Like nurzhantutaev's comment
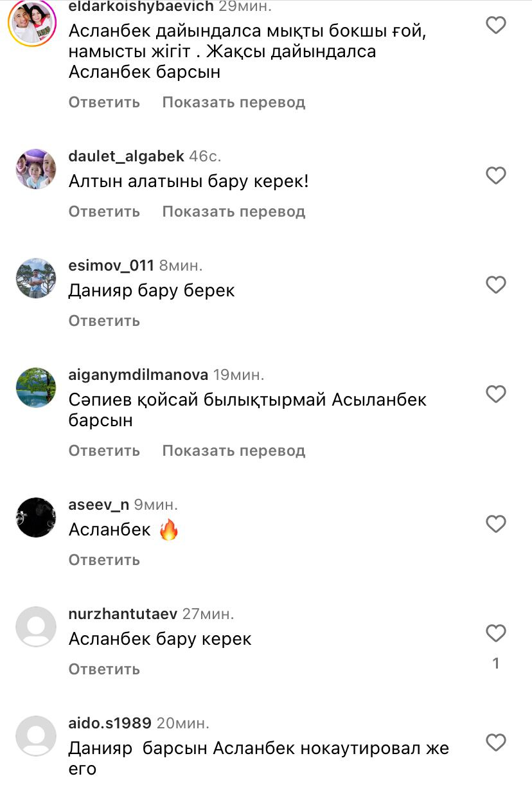The image size is (532, 792). pos(495,633)
